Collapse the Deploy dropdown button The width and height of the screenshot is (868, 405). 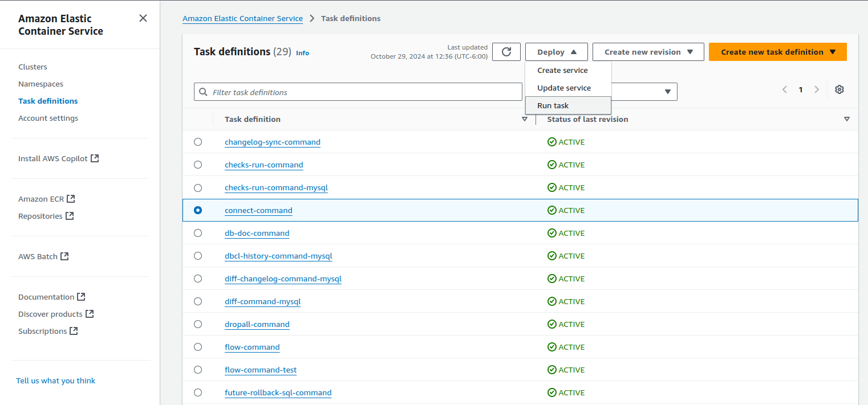(x=556, y=52)
